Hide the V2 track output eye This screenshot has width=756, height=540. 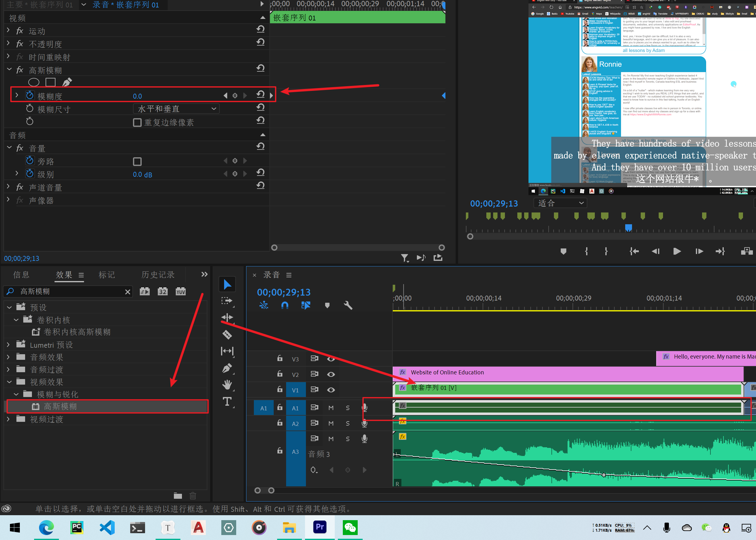tap(331, 374)
